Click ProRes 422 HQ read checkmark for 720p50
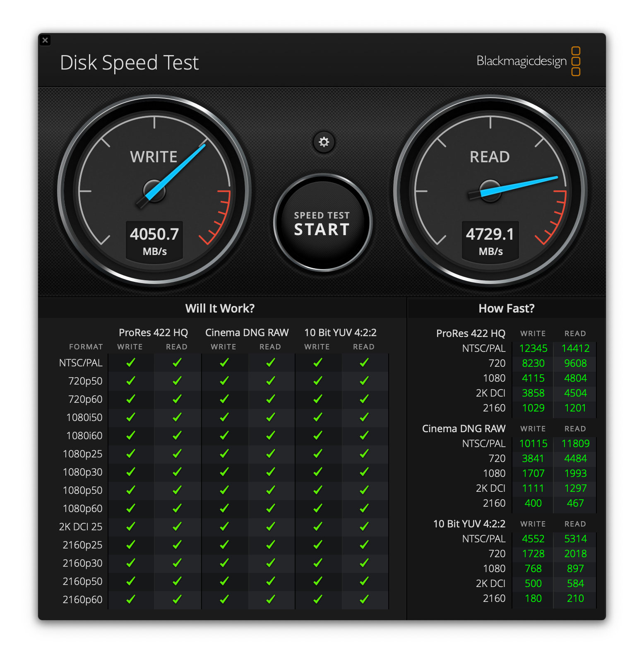 (x=177, y=381)
